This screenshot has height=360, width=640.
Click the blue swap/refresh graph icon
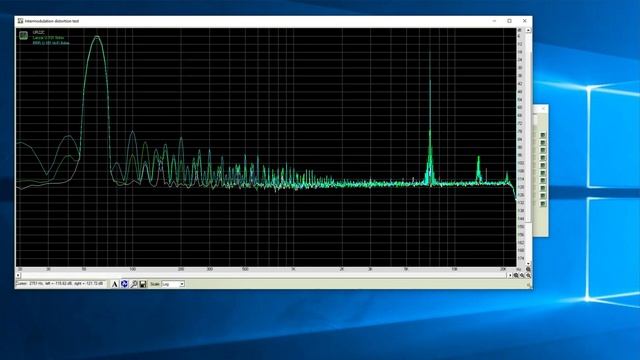click(x=124, y=284)
